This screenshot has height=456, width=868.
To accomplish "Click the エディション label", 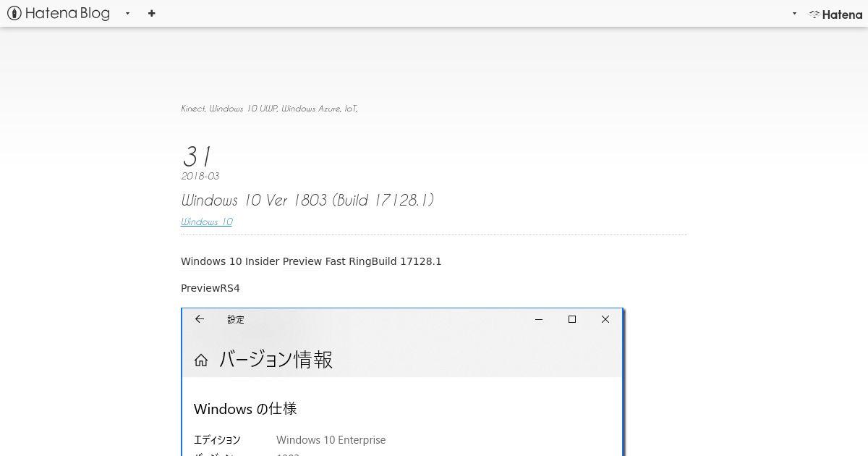I will [x=217, y=440].
